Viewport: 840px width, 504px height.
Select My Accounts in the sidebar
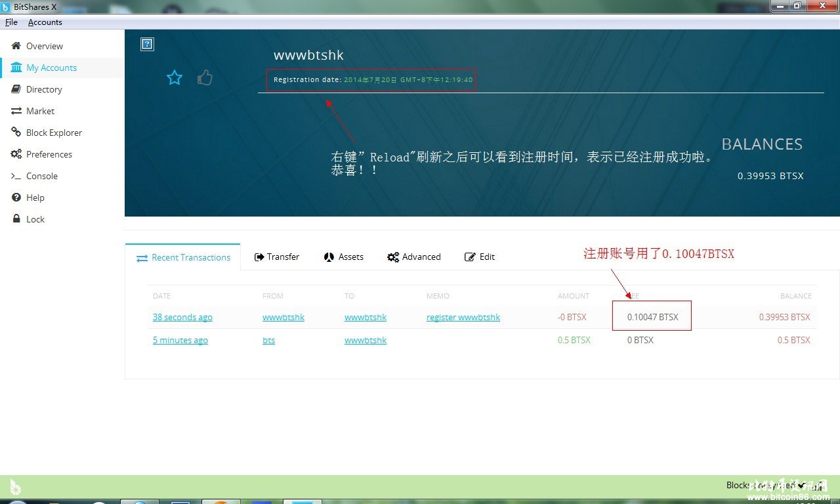[x=51, y=68]
